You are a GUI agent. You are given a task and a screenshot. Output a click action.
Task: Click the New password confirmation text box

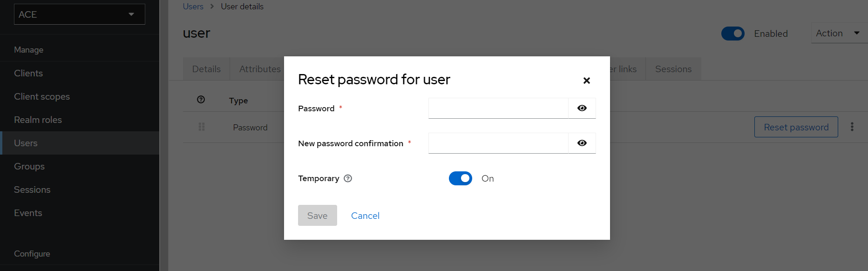click(x=498, y=143)
